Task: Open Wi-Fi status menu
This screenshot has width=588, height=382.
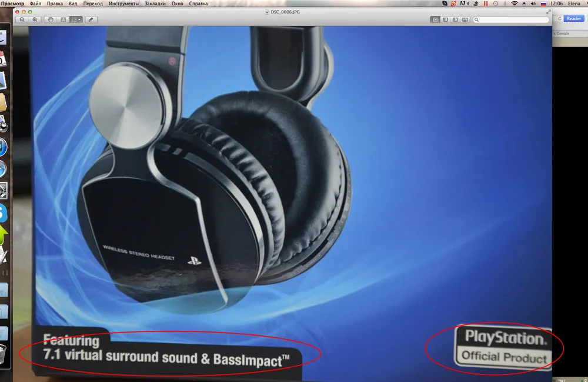Action: [514, 4]
